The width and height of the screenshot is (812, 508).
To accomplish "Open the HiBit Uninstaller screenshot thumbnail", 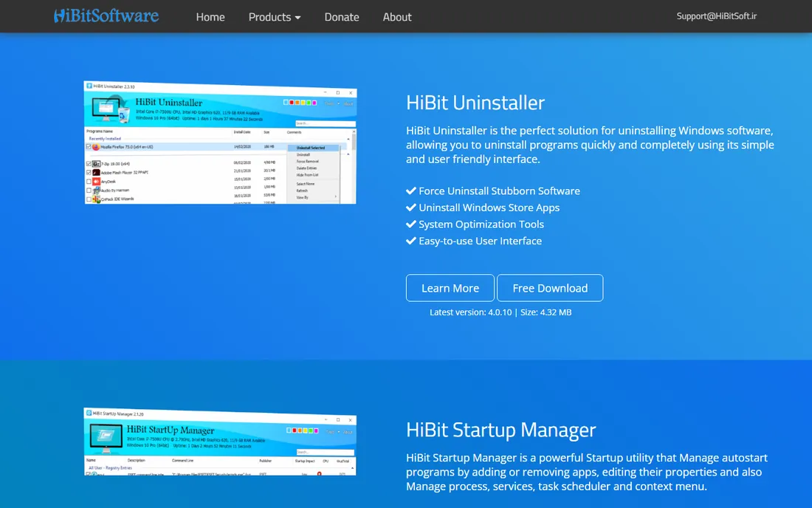I will (220, 143).
